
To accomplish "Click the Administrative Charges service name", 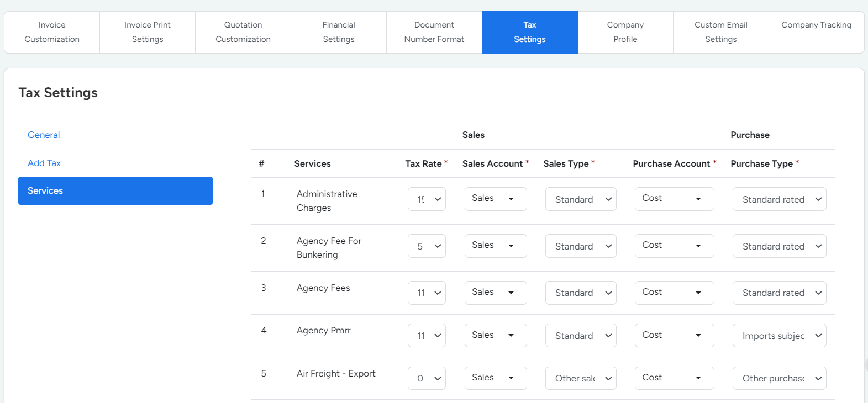I will click(x=327, y=201).
